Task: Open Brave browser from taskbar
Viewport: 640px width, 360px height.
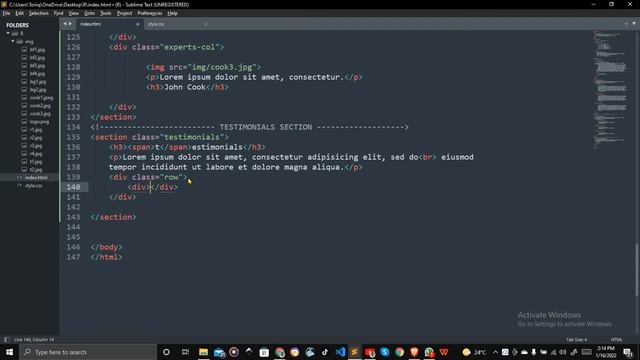Action: pyautogui.click(x=414, y=352)
